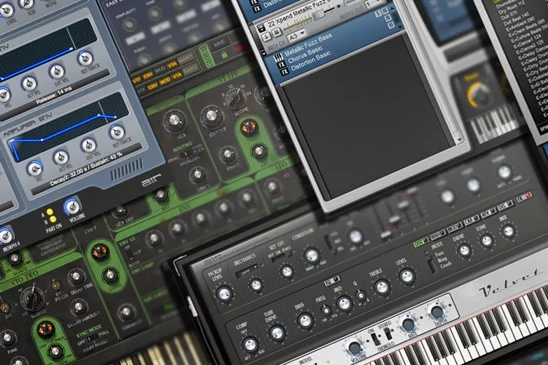Click the expander triangle left of Metallic Fuzz Bass
The height and width of the screenshot is (365, 548).
pos(265,53)
